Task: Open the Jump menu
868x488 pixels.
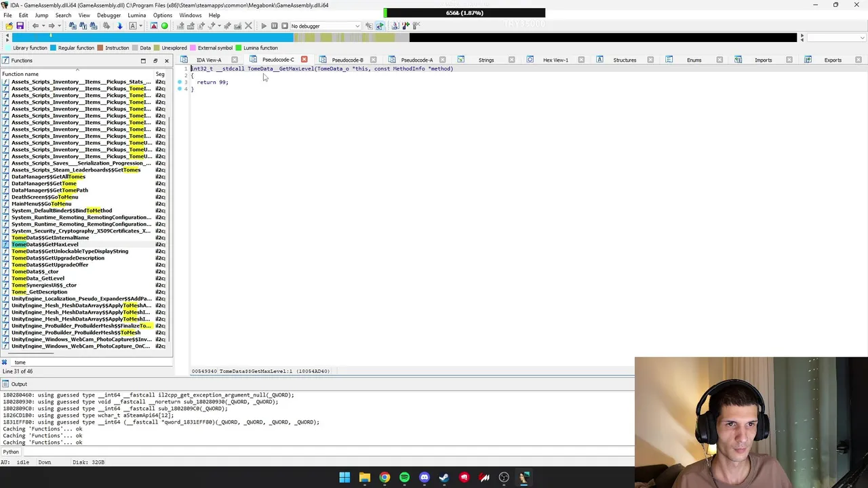Action: pos(41,15)
